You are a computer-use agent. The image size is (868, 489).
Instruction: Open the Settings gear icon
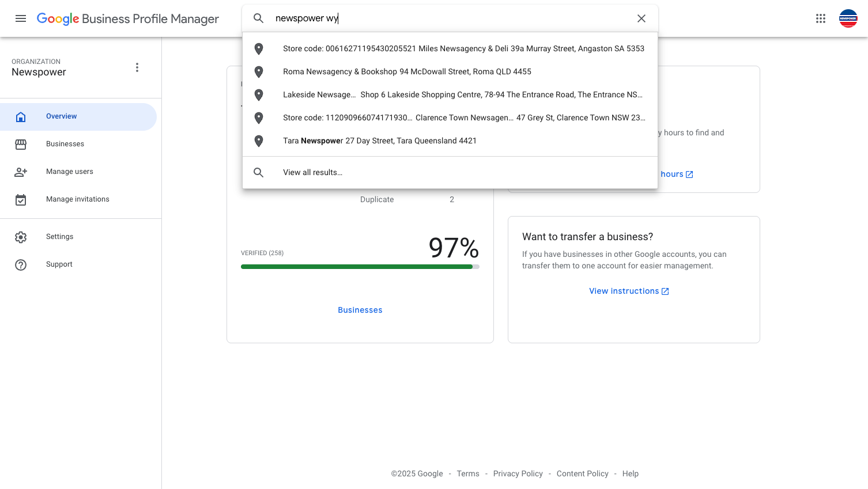click(21, 237)
